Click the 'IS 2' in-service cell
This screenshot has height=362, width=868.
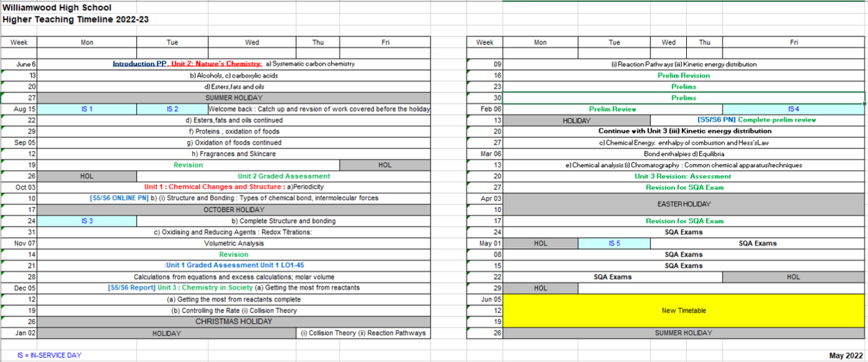tap(172, 109)
